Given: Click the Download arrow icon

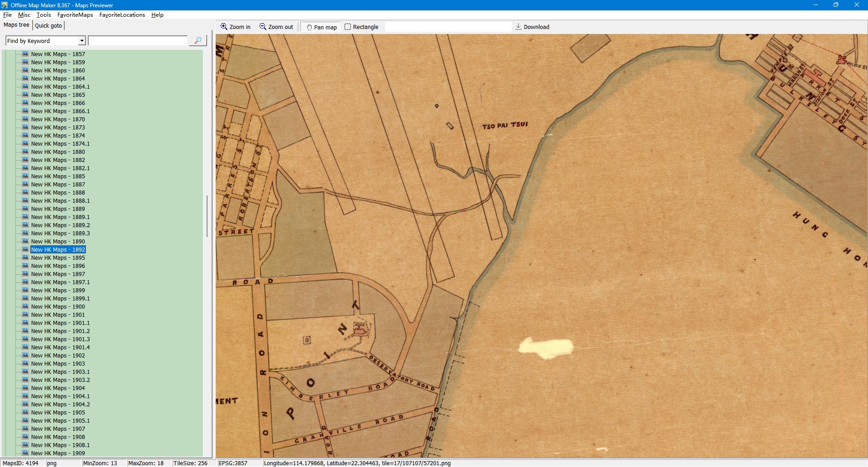Looking at the screenshot, I should pos(519,27).
